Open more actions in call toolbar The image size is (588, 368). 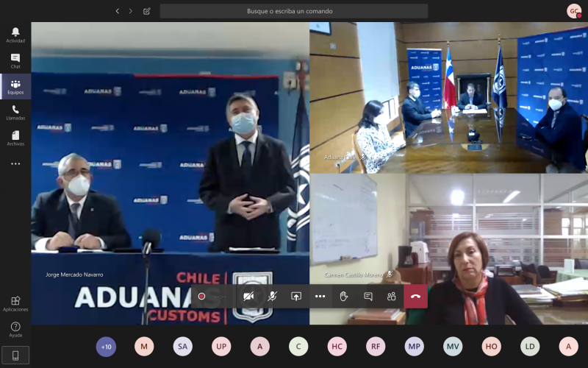pos(320,297)
